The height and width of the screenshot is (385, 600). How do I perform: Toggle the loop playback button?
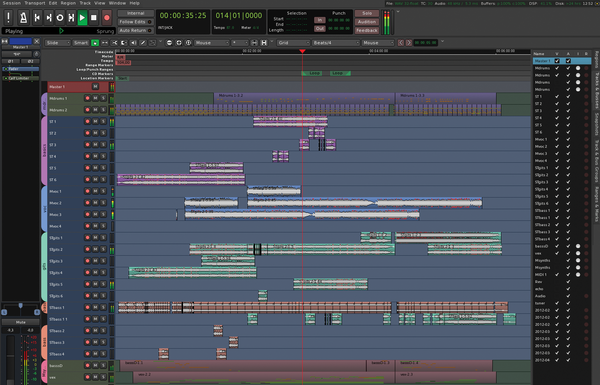tap(60, 18)
